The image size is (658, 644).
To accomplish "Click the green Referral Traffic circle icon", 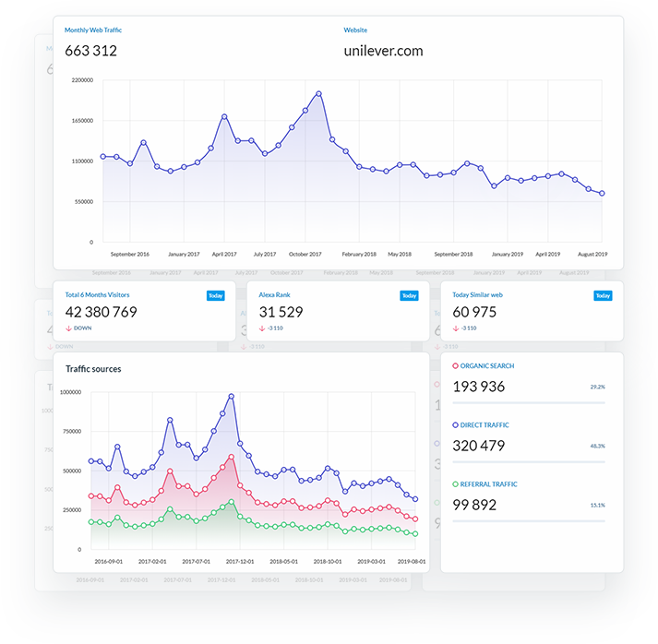I will click(456, 484).
